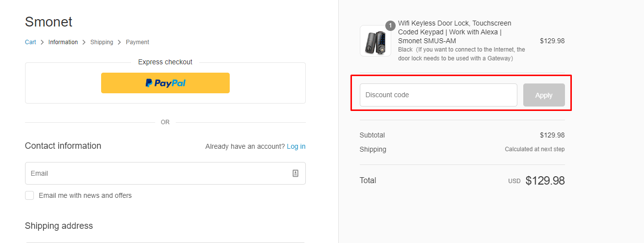
Task: Click the Shipping address heading
Action: [x=59, y=226]
